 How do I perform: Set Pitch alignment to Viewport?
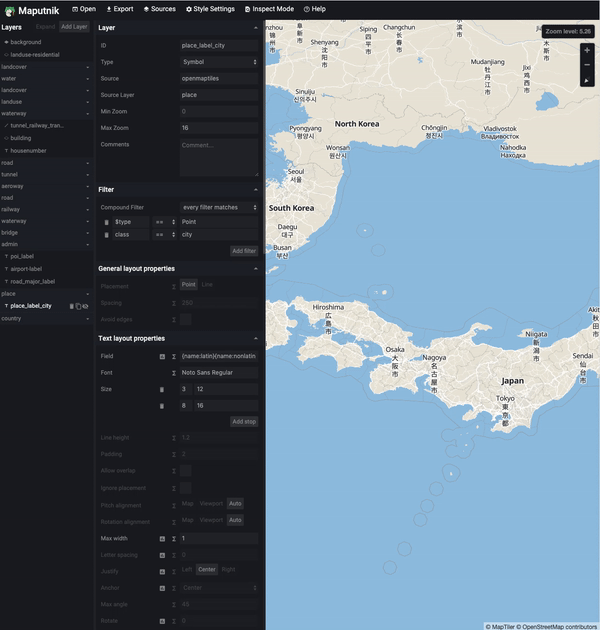click(x=211, y=503)
